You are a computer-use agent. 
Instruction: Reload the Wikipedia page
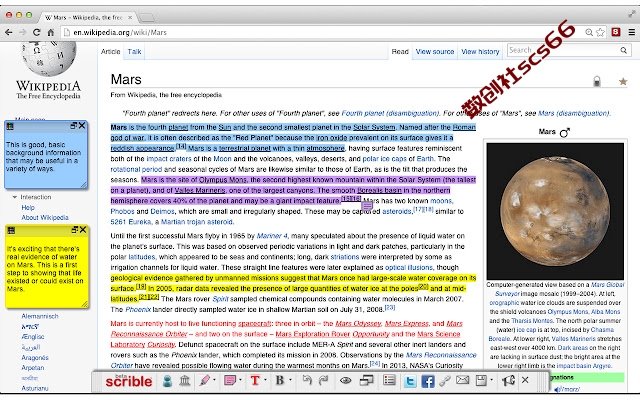36,32
